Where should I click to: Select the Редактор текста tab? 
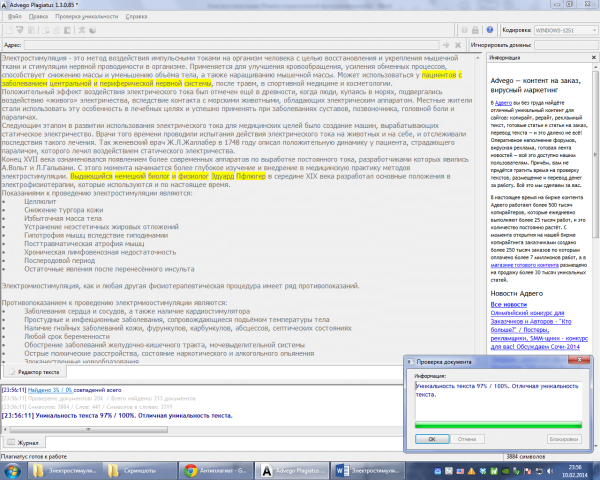[35, 372]
